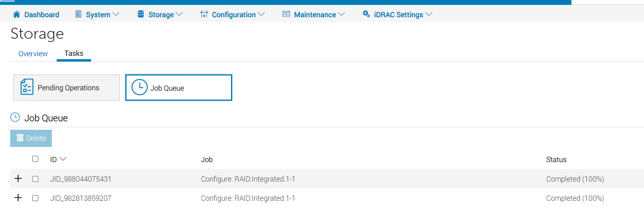Click the clock icon in Job Queue button
This screenshot has height=222, width=644.
(x=140, y=87)
